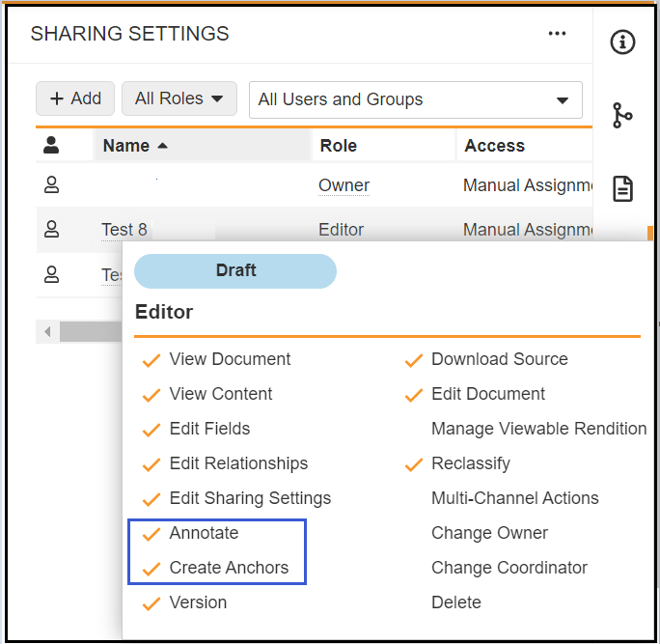Toggle the Annotate permission checkmark
Viewport: 660px width, 644px height.
(x=151, y=533)
